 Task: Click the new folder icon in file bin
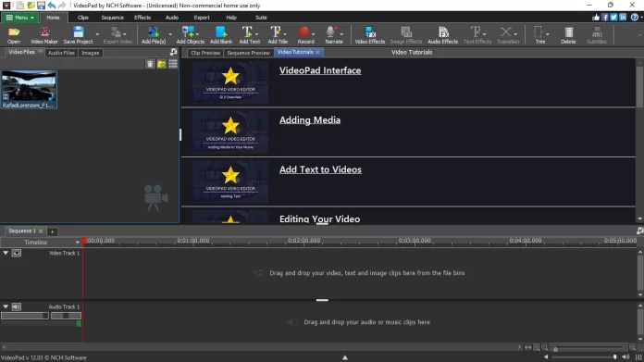coord(162,64)
